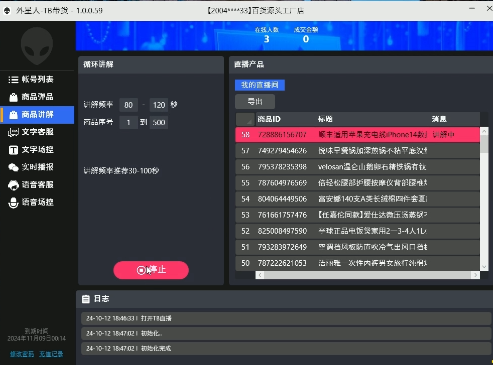This screenshot has height=365, width=493.
Task: Click the log icon next to 日志
Action: [86, 299]
